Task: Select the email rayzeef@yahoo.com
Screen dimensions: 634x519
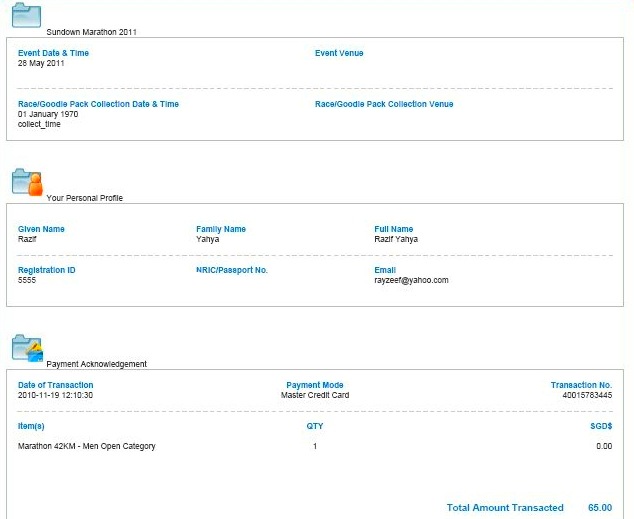Action: tap(411, 280)
